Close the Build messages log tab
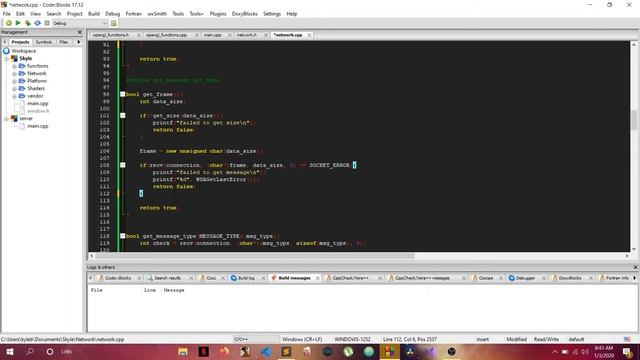Image resolution: width=640 pixels, height=360 pixels. [318, 278]
